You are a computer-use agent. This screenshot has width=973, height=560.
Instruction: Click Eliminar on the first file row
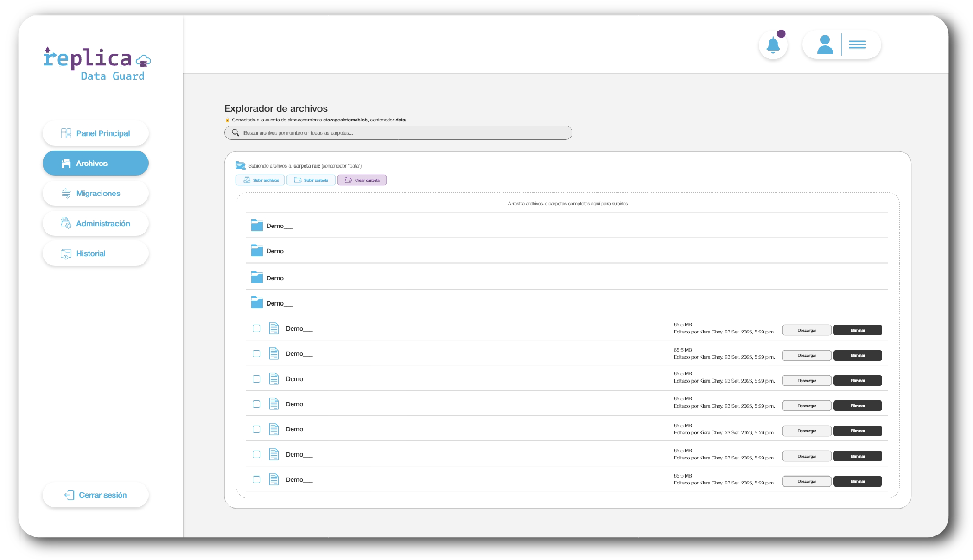[x=858, y=330]
